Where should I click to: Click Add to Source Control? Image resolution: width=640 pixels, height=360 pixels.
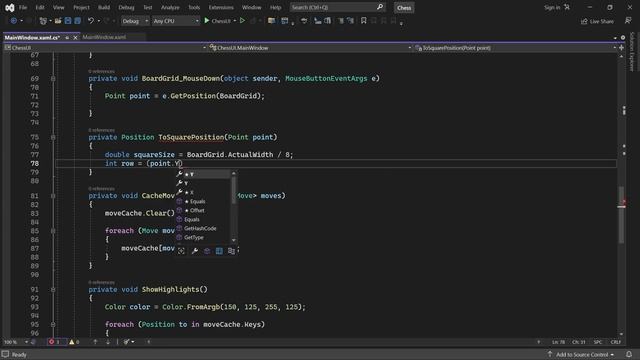click(x=581, y=354)
